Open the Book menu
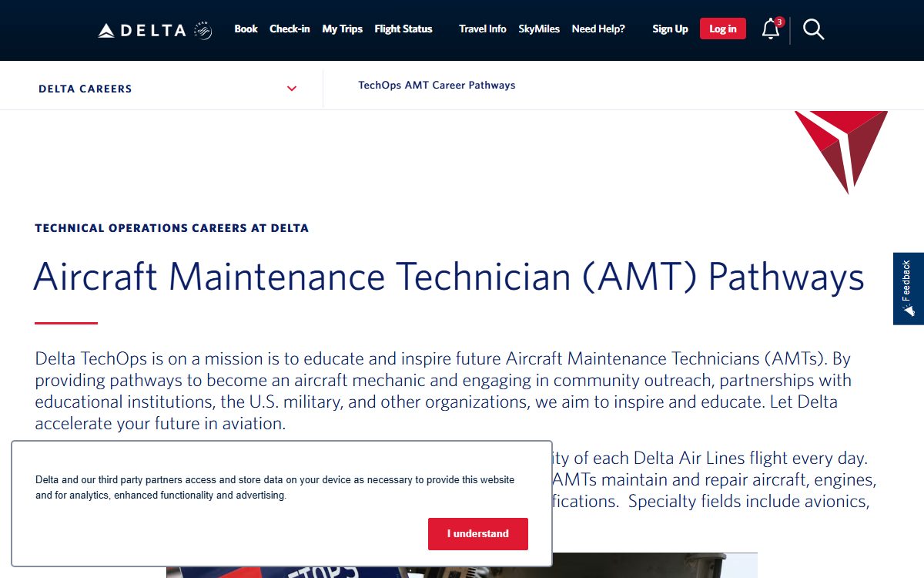Image resolution: width=924 pixels, height=578 pixels. [x=246, y=29]
